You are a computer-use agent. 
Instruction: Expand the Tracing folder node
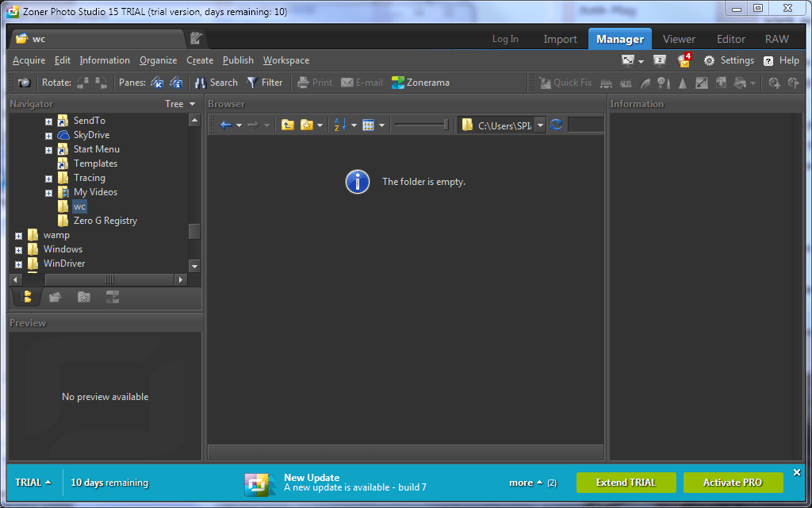[x=48, y=179]
